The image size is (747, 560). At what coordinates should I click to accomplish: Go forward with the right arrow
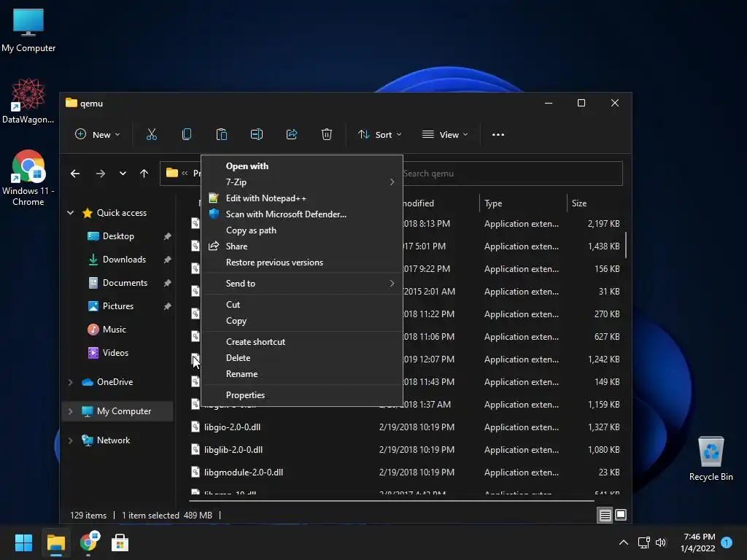pos(101,174)
